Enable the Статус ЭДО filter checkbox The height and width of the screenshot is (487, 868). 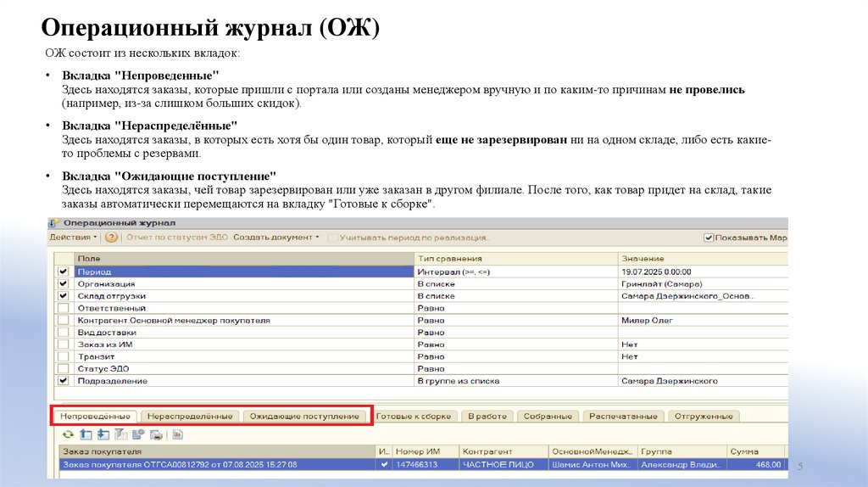click(63, 368)
